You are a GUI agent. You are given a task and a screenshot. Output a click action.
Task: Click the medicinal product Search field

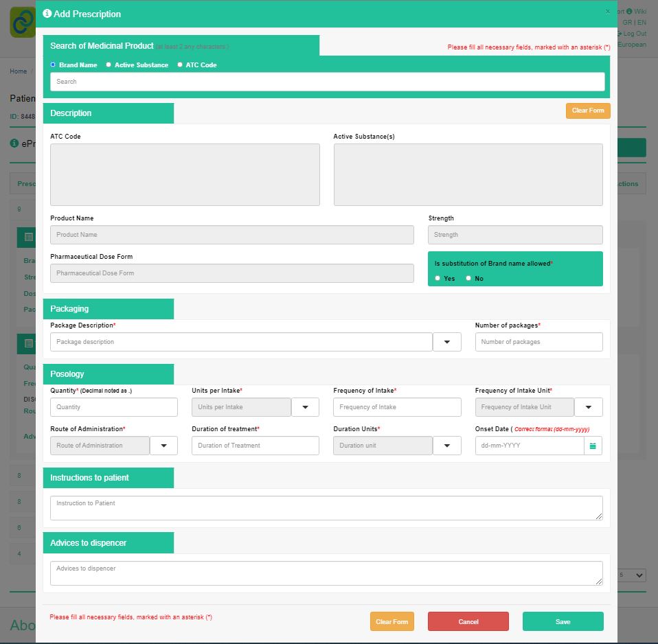point(327,82)
